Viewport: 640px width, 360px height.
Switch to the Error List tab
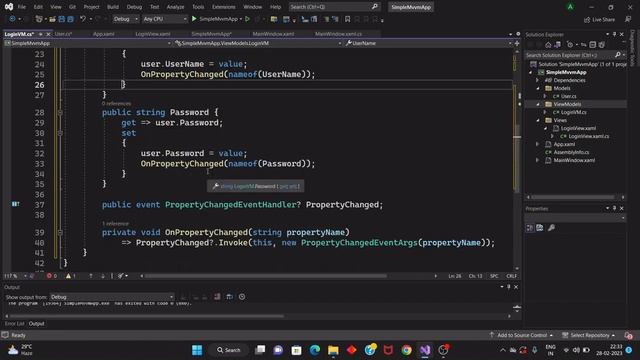pos(14,324)
